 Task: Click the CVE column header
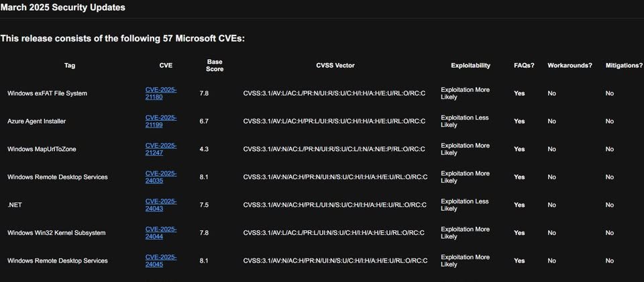[166, 65]
